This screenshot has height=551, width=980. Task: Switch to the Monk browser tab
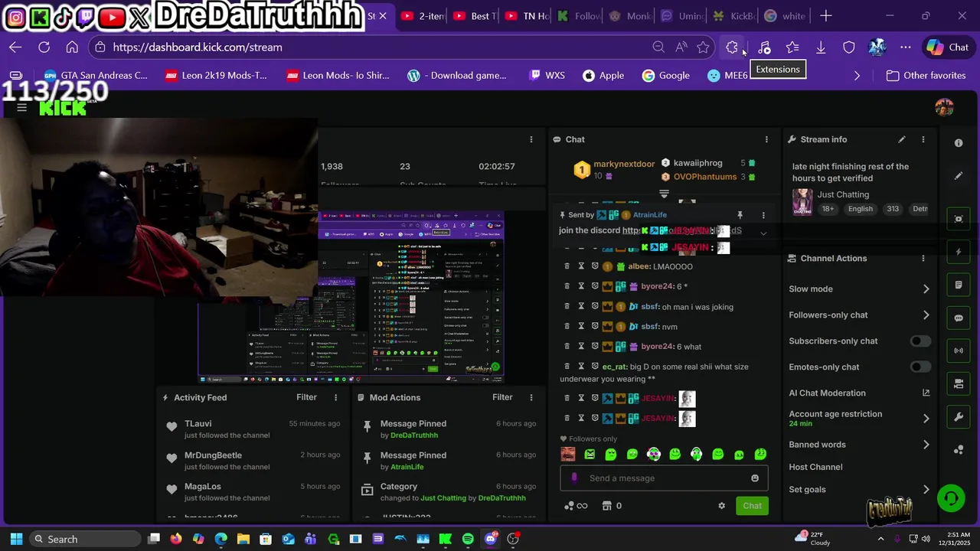(x=631, y=16)
